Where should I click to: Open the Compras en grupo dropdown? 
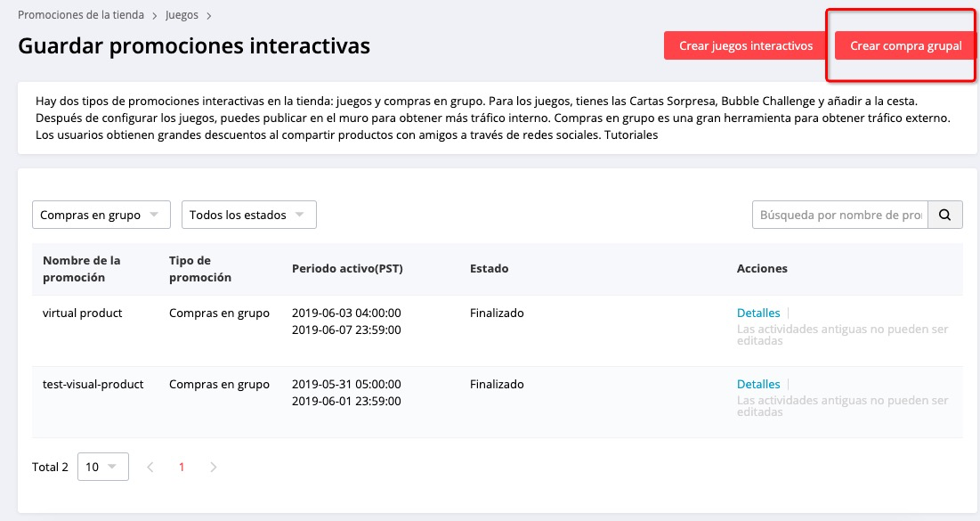(101, 215)
